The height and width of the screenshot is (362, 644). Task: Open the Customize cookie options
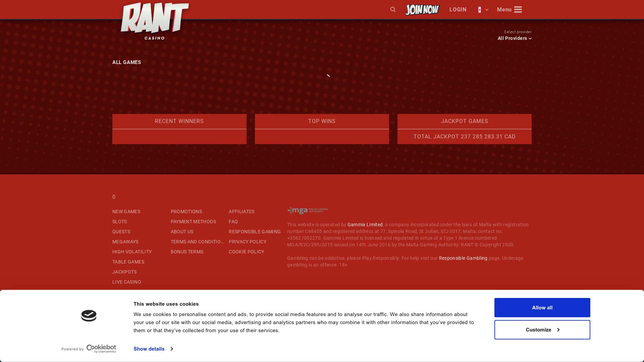tap(542, 329)
